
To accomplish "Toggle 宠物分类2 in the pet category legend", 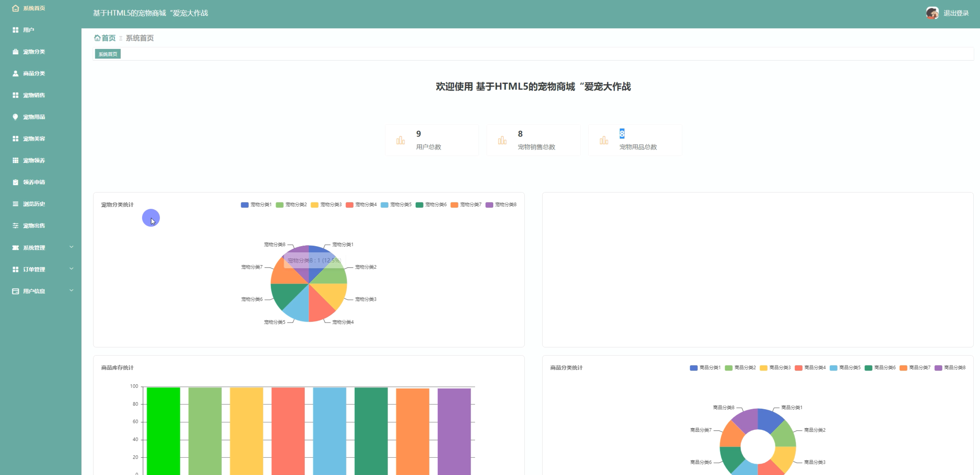I will pyautogui.click(x=291, y=205).
